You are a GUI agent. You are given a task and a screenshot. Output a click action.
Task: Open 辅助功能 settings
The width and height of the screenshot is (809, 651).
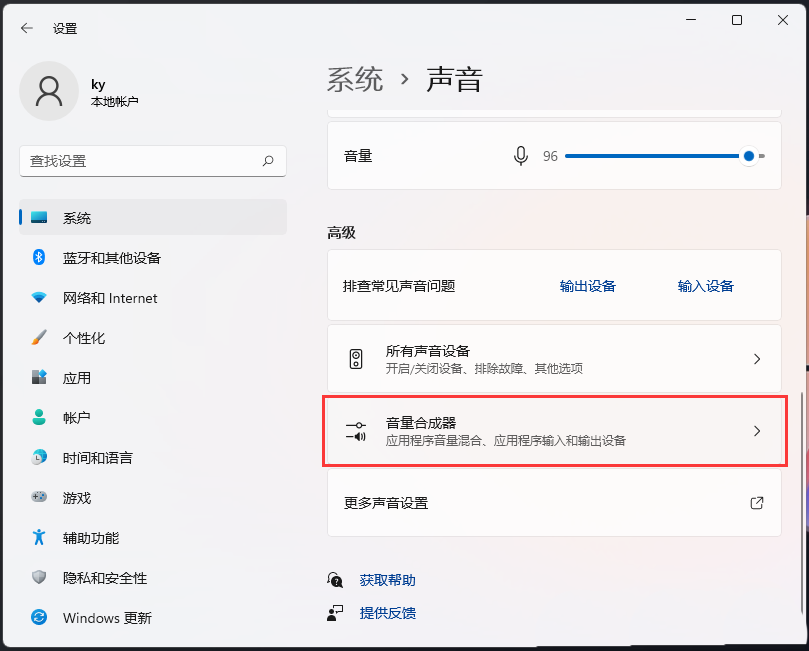click(90, 538)
